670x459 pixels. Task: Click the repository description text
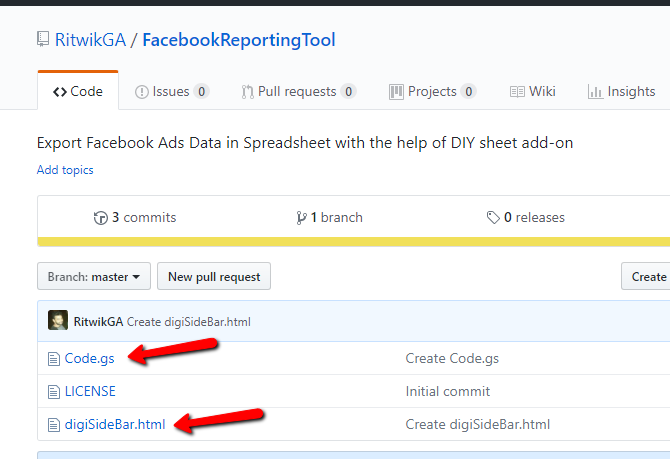[305, 143]
